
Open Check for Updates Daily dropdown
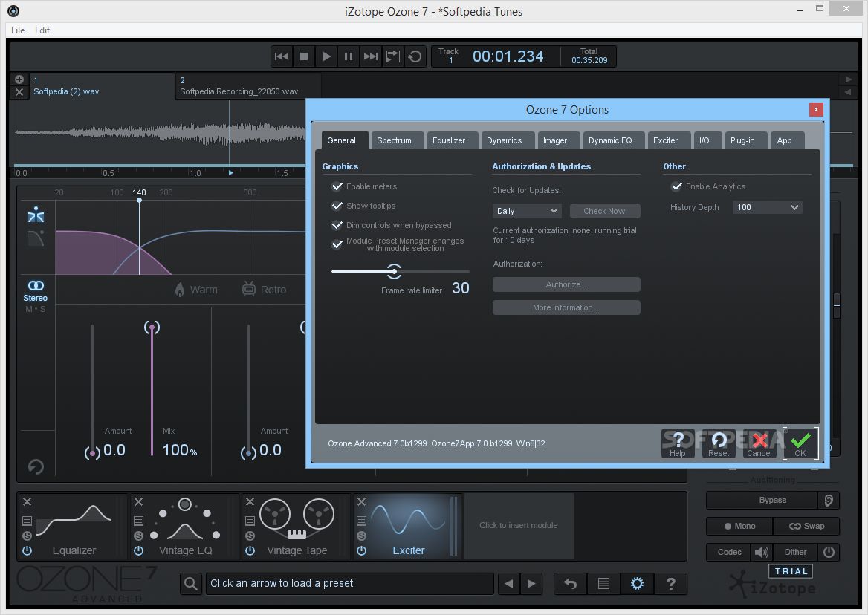(527, 211)
